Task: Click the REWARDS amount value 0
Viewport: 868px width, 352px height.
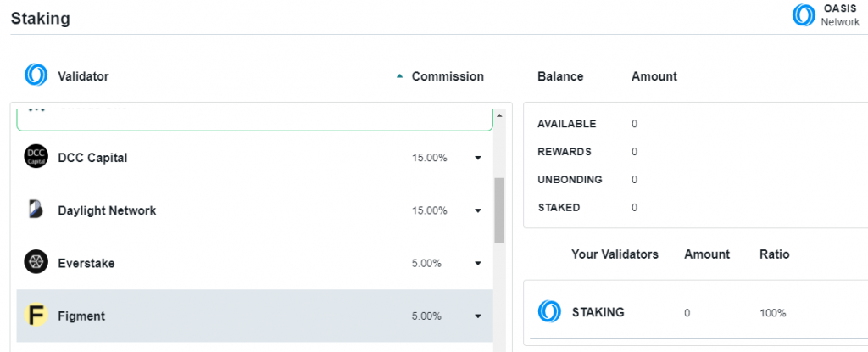Action: 634,151
